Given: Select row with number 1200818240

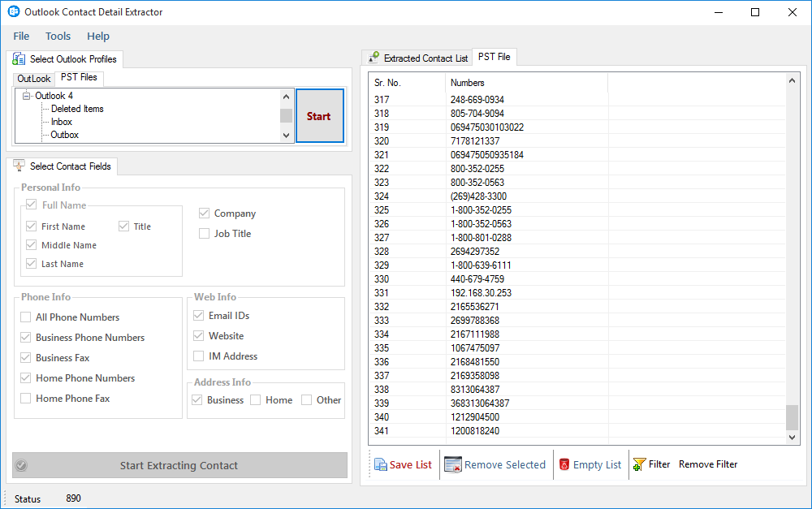Looking at the screenshot, I should click(577, 431).
